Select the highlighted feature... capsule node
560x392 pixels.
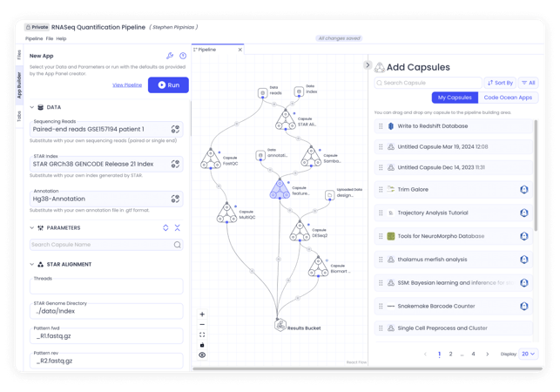pyautogui.click(x=280, y=189)
